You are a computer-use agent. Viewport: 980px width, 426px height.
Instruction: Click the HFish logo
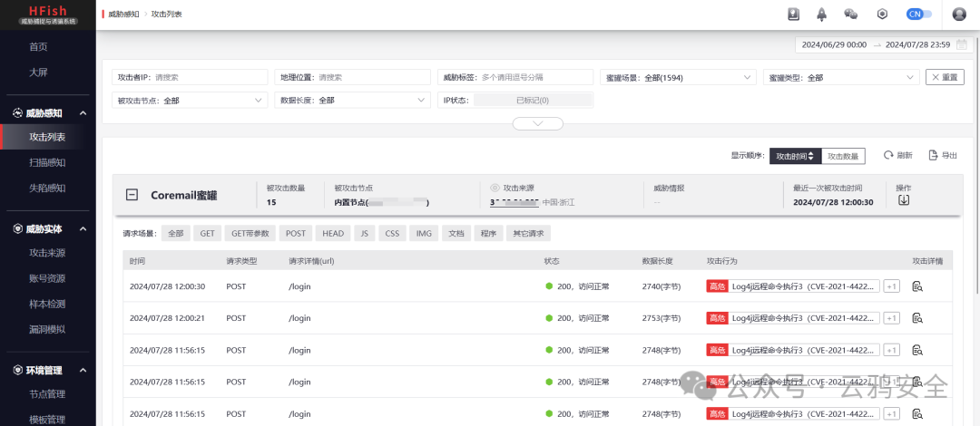tap(47, 15)
